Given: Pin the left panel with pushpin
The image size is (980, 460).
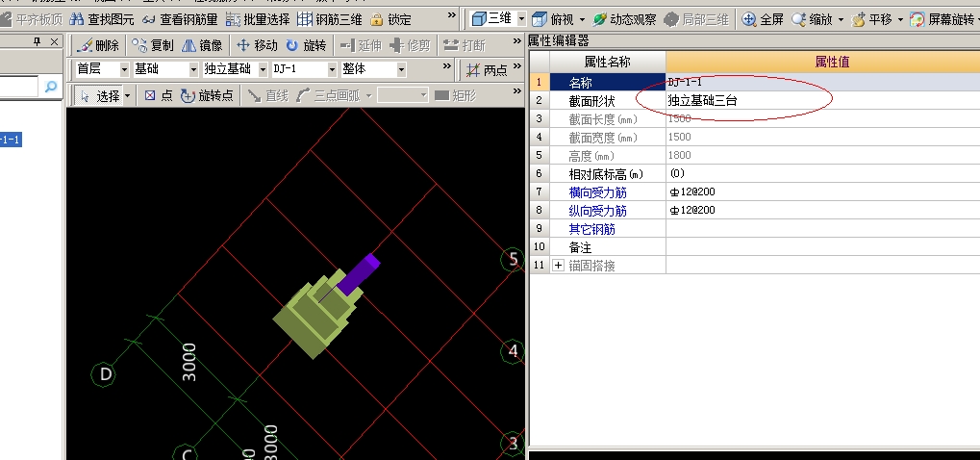Looking at the screenshot, I should pos(37,42).
